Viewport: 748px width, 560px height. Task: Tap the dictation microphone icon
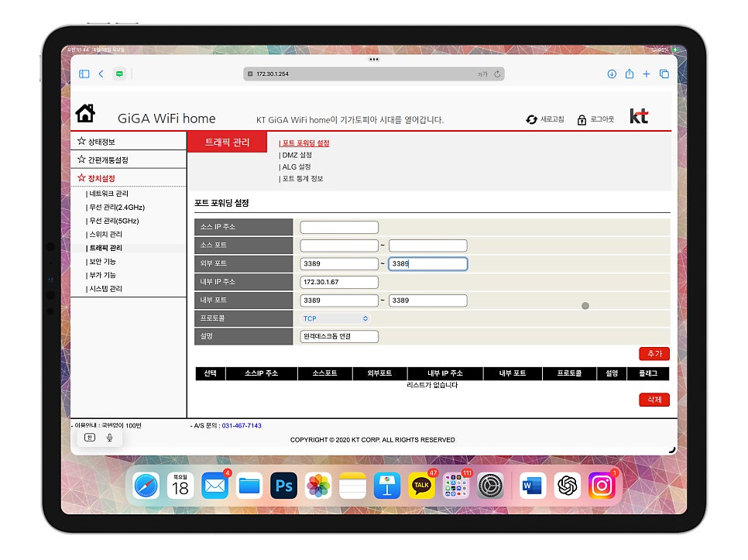coord(110,438)
